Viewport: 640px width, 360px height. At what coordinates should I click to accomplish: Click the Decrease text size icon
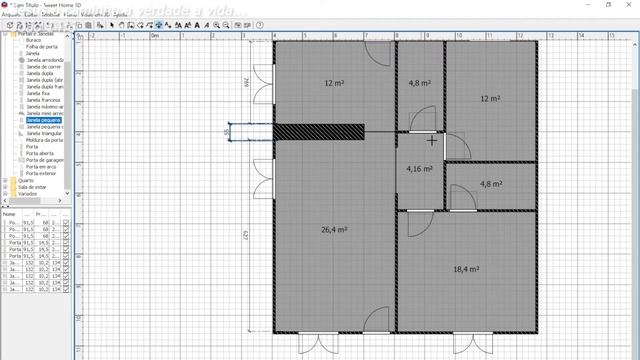pos(188,25)
